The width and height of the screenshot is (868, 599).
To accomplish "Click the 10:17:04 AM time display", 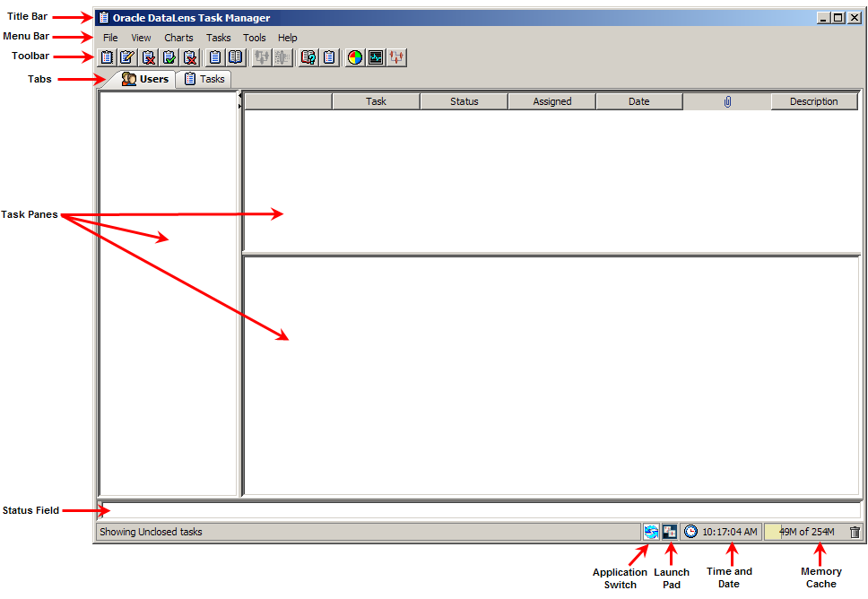I will (730, 532).
